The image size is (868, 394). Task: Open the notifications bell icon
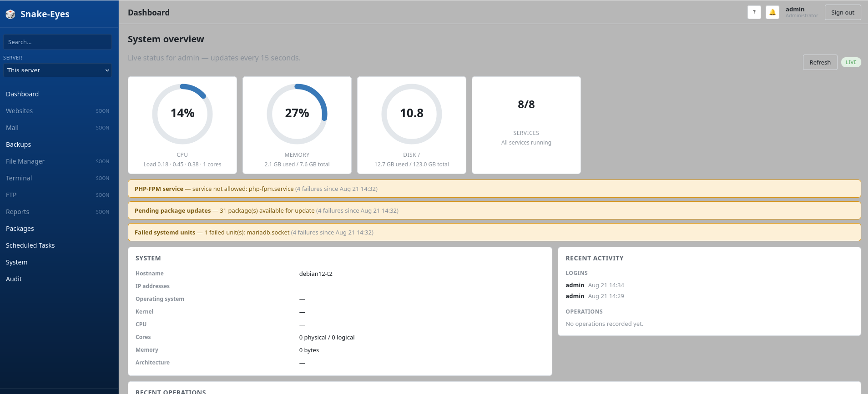(772, 12)
